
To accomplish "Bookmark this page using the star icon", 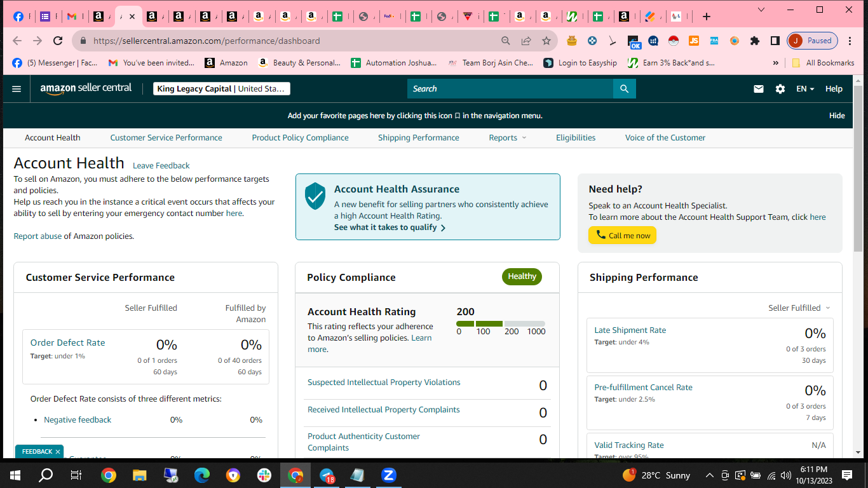I will (x=546, y=41).
